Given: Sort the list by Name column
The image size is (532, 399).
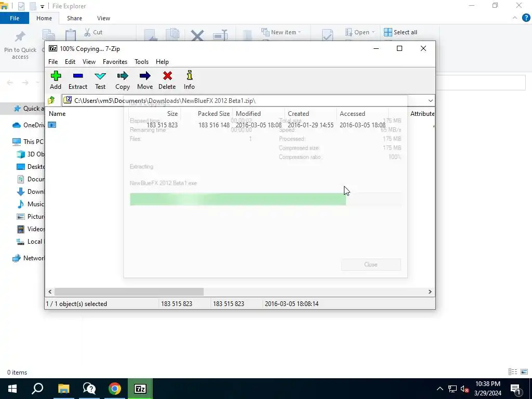Looking at the screenshot, I should coord(57,114).
